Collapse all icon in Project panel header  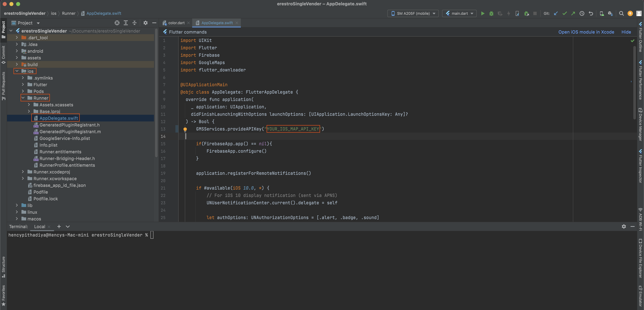[x=135, y=23]
